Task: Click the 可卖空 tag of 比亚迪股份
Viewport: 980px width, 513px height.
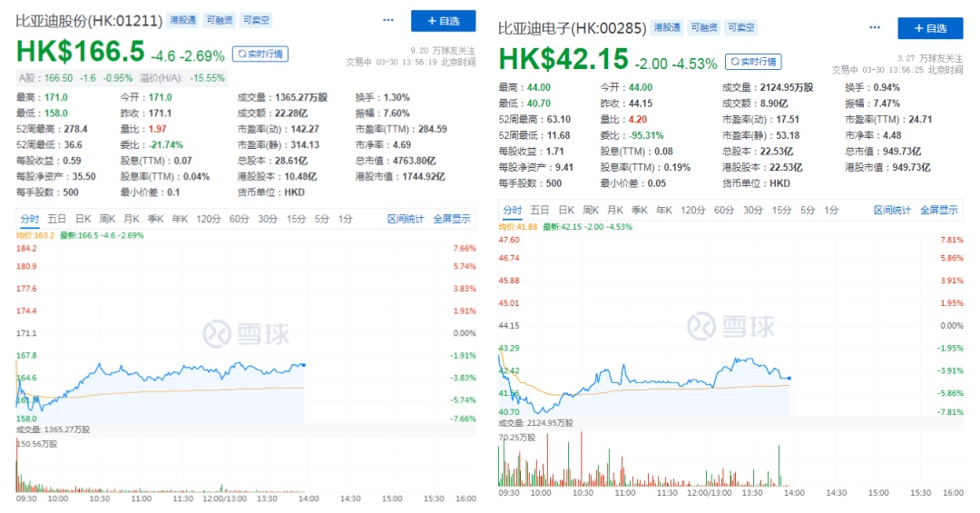Action: (256, 20)
